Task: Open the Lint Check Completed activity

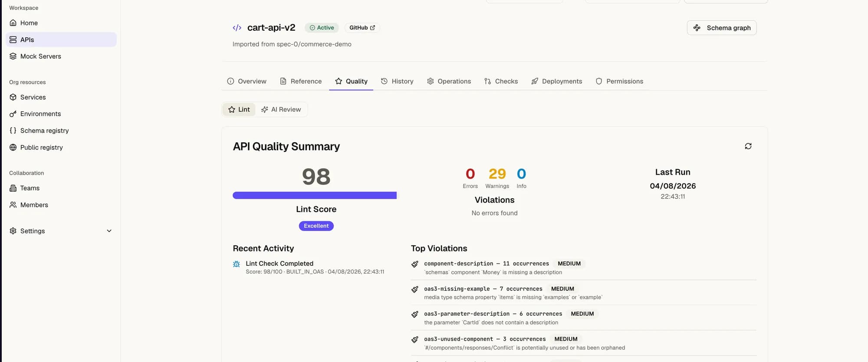Action: point(315,267)
